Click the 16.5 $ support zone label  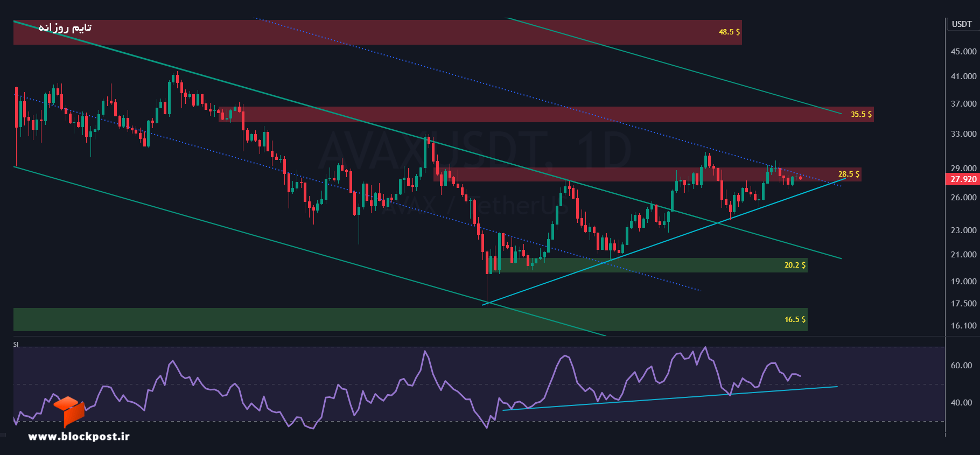point(795,319)
